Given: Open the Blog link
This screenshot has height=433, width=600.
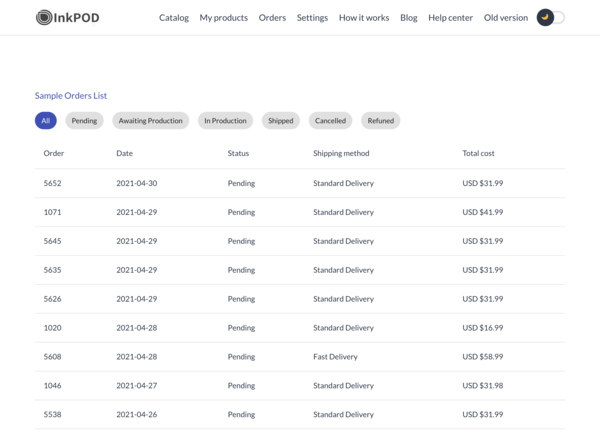Looking at the screenshot, I should [x=409, y=18].
